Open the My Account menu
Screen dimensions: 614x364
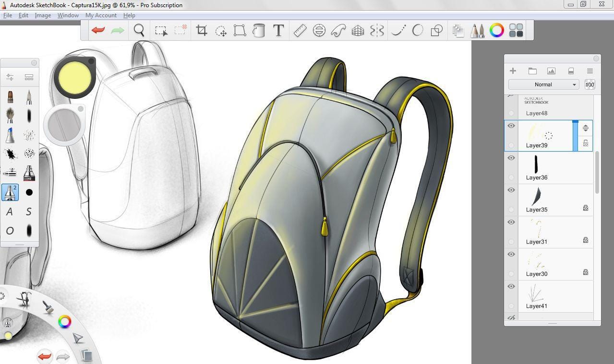[101, 15]
